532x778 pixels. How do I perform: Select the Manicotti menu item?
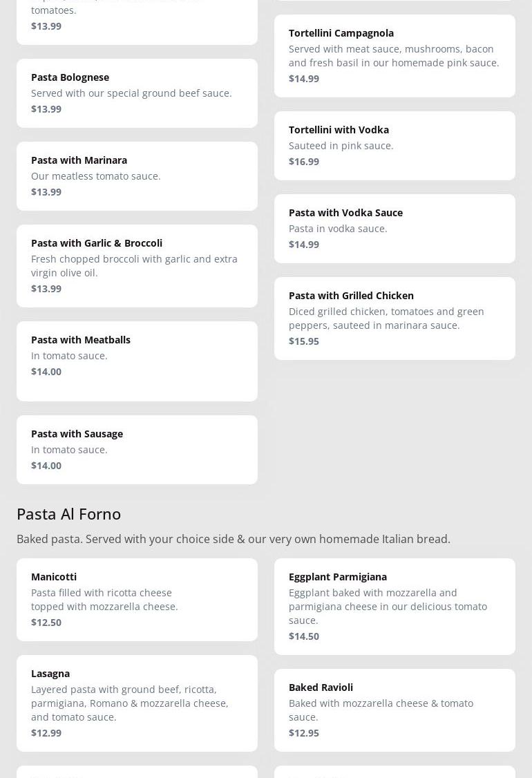(x=54, y=577)
